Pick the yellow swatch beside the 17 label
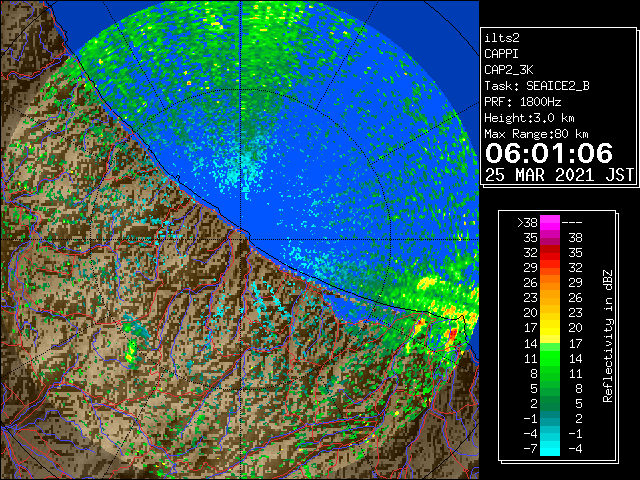Screen dimensions: 640x480 coord(550,328)
